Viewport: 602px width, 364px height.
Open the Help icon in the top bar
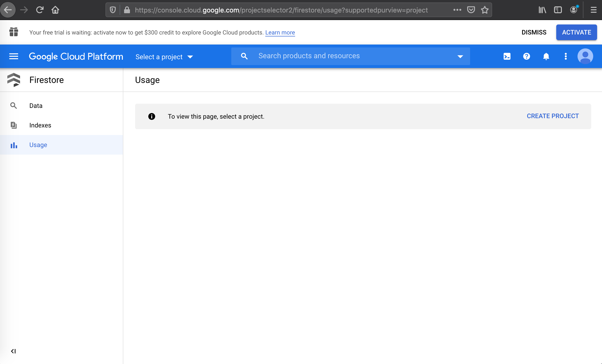(x=527, y=56)
